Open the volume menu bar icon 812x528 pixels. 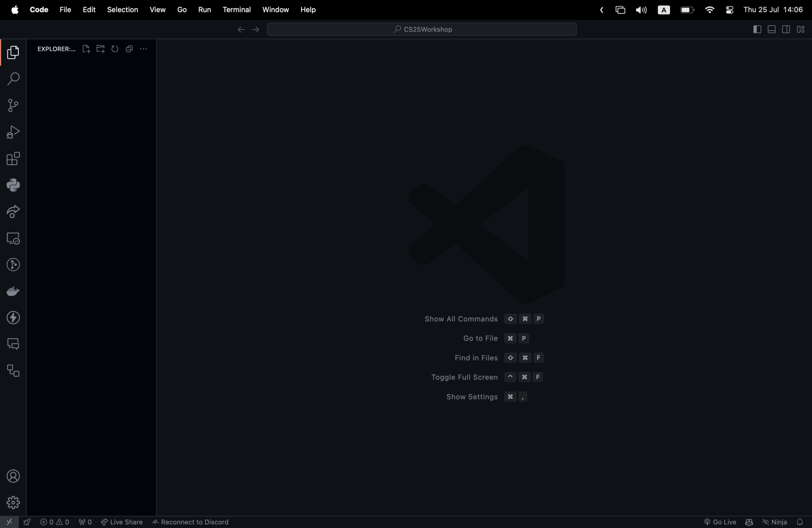pos(641,10)
